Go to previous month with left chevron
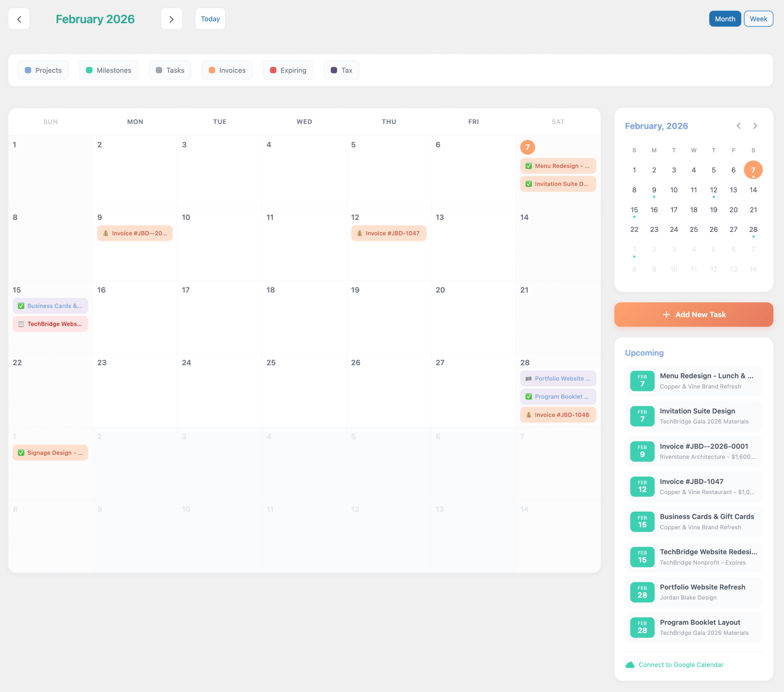Screen dimensions: 784x692 tap(19, 19)
